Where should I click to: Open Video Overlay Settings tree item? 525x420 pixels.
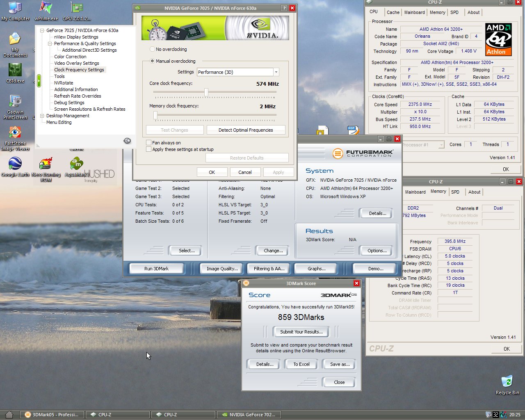77,63
